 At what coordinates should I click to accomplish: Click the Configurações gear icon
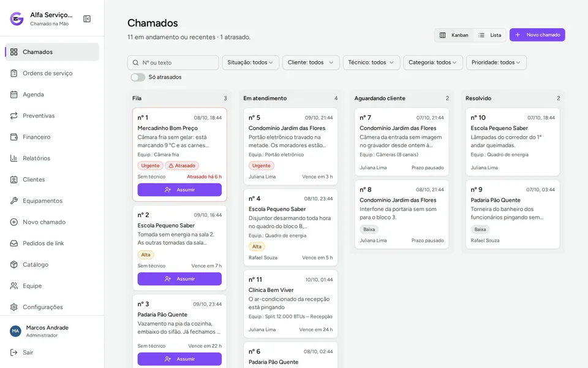tap(14, 307)
